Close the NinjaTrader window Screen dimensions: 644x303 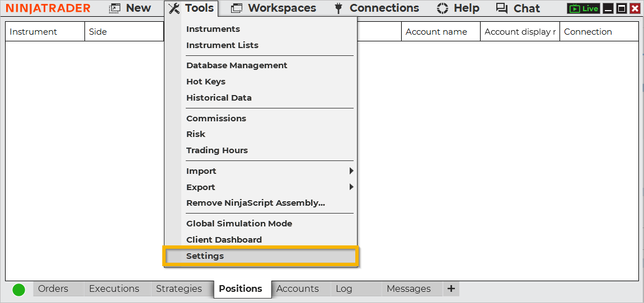[635, 8]
